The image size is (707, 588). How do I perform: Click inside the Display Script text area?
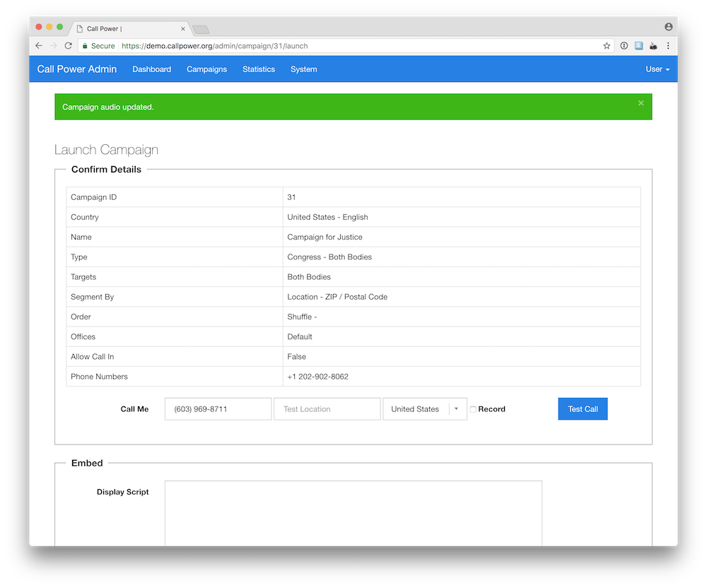(x=353, y=514)
